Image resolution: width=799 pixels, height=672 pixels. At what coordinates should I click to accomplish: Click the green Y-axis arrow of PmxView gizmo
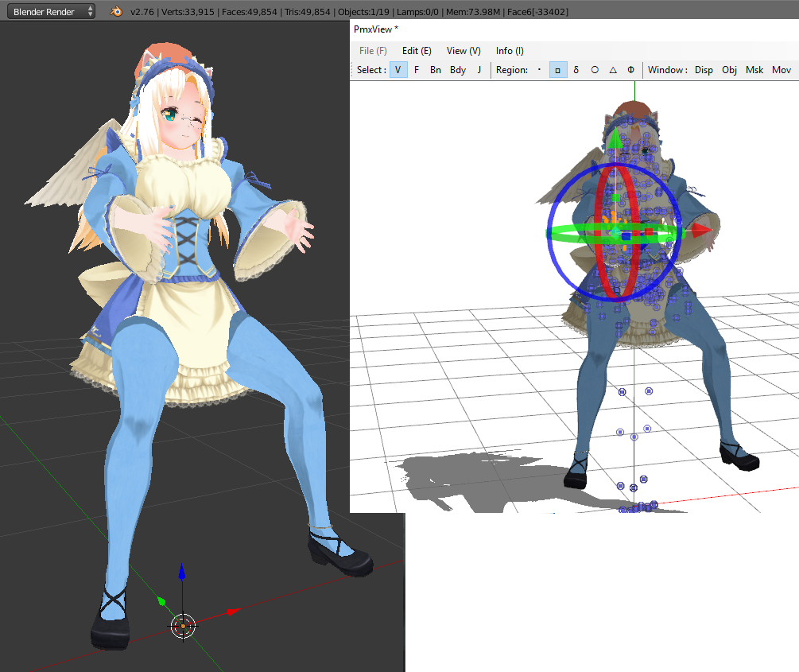[615, 138]
